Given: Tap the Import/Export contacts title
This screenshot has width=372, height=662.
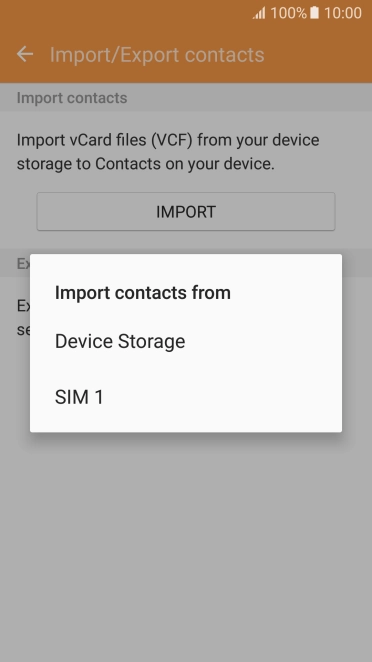Looking at the screenshot, I should click(x=157, y=55).
